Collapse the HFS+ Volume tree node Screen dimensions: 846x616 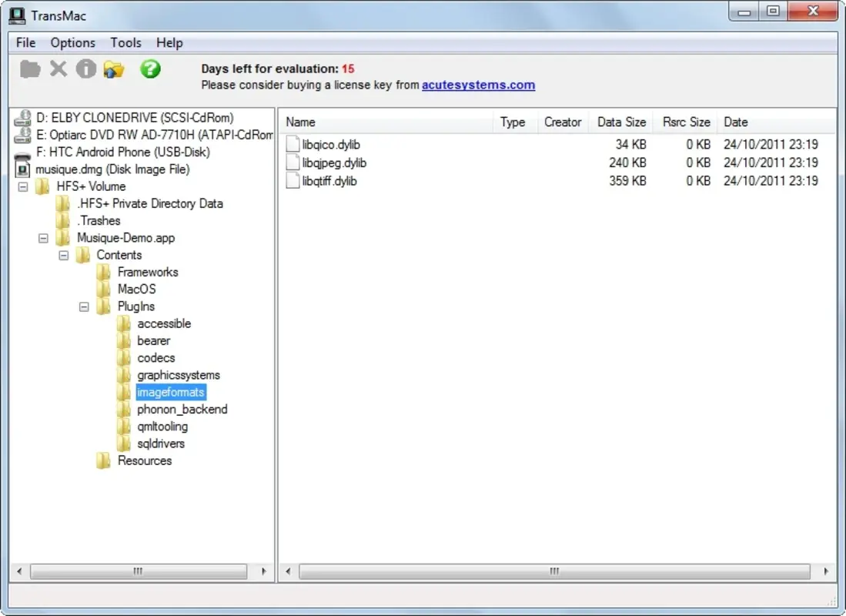[23, 186]
